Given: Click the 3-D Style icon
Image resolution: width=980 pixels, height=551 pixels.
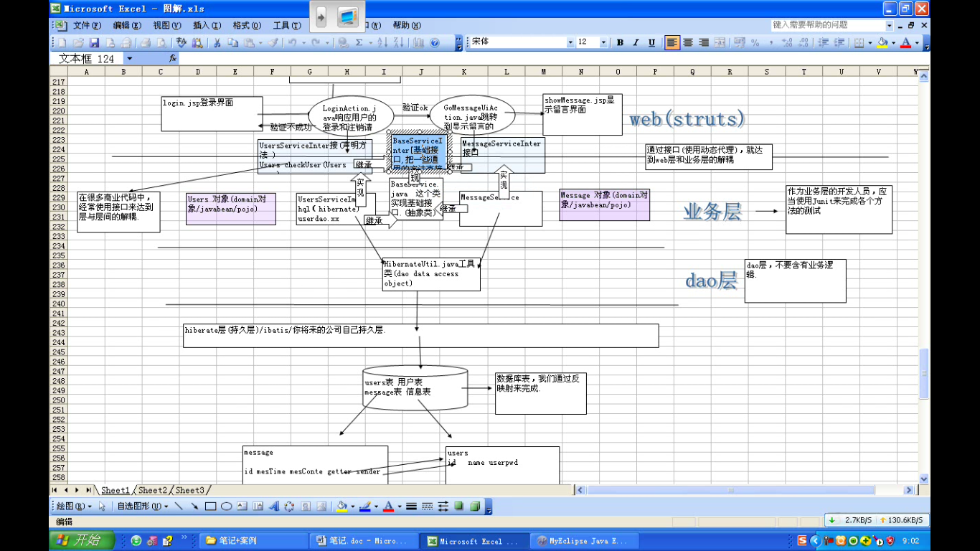Looking at the screenshot, I should pyautogui.click(x=474, y=507).
